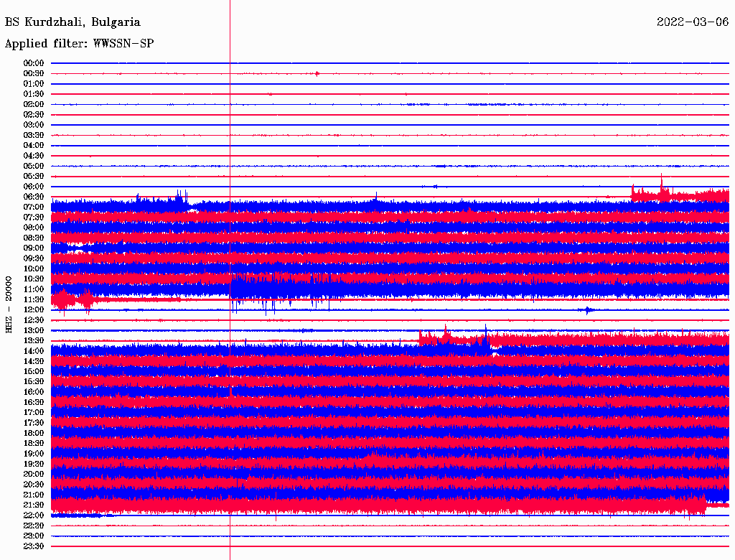Select the 05:30 time label
Viewport: 735px width, 560px height.
tap(34, 177)
